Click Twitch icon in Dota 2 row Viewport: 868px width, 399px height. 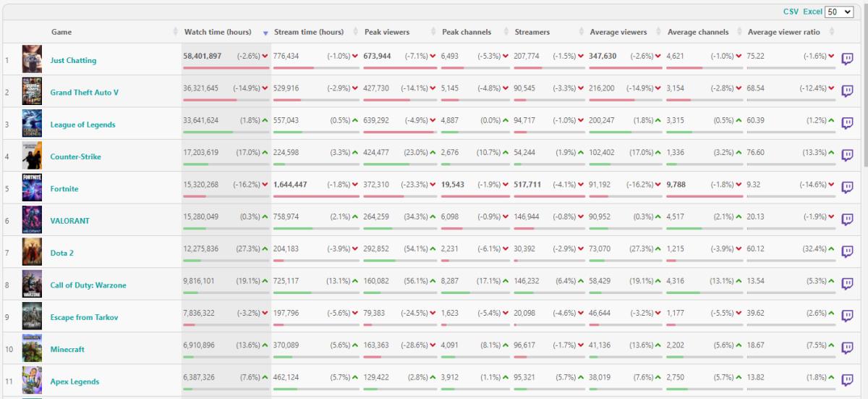click(848, 252)
